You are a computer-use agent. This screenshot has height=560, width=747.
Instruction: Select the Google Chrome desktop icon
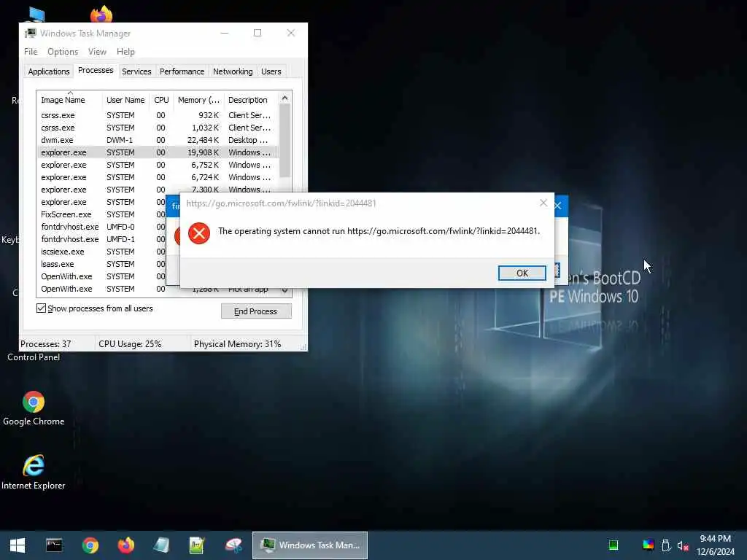coord(34,408)
